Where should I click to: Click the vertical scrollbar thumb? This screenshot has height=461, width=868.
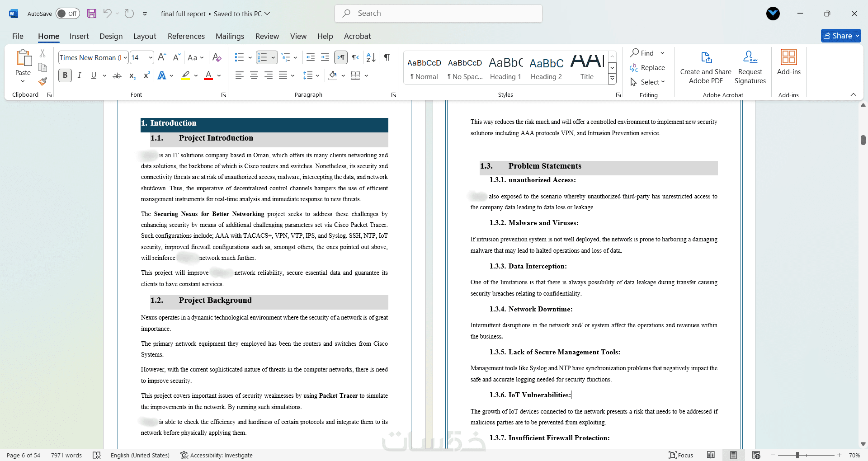863,140
